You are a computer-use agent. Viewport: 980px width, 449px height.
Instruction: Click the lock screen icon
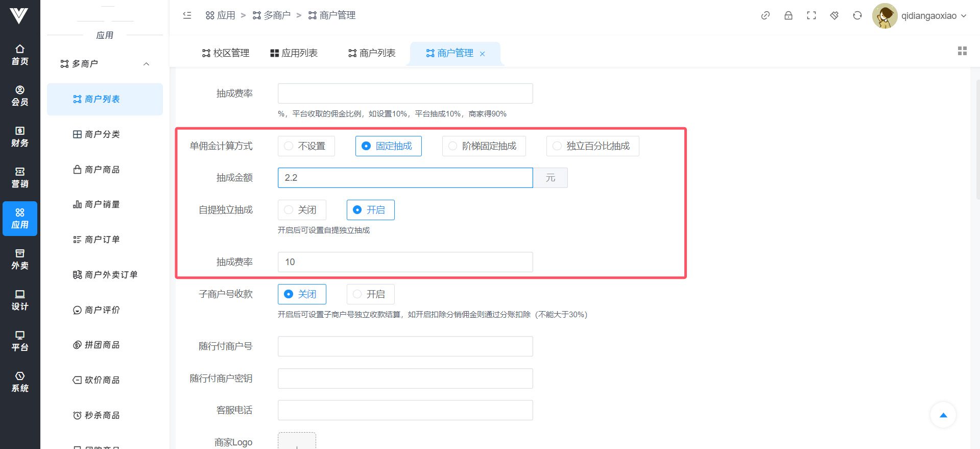[x=788, y=15]
